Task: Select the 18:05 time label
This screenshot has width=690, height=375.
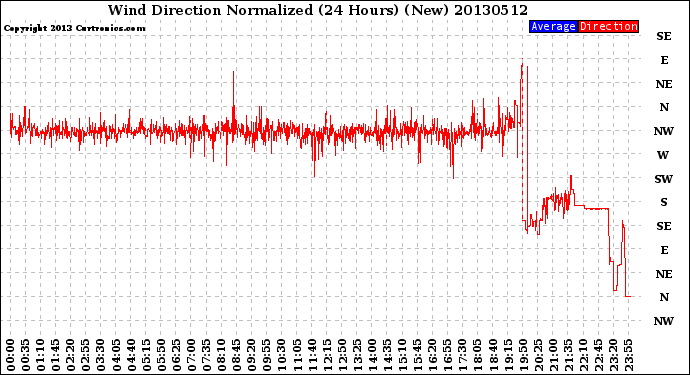Action: click(x=478, y=355)
